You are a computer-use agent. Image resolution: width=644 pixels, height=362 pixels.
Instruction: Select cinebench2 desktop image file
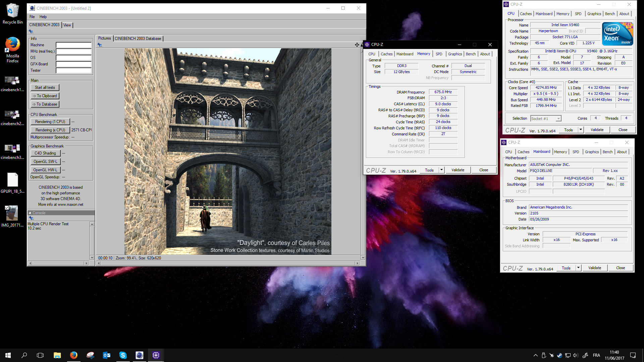tap(12, 118)
